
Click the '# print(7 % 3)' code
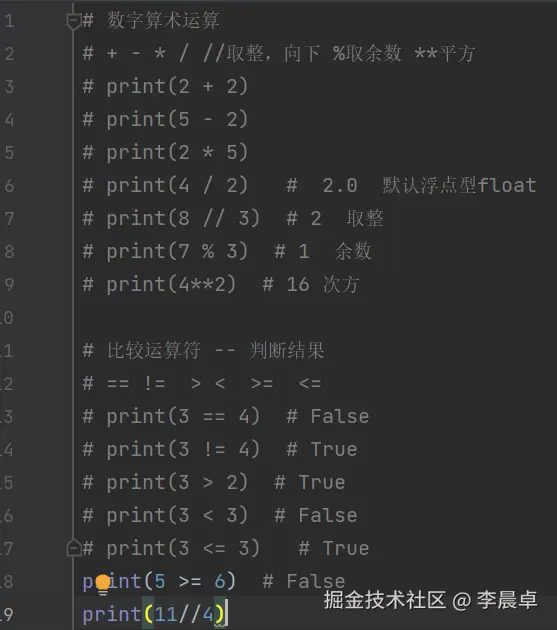[x=165, y=252]
